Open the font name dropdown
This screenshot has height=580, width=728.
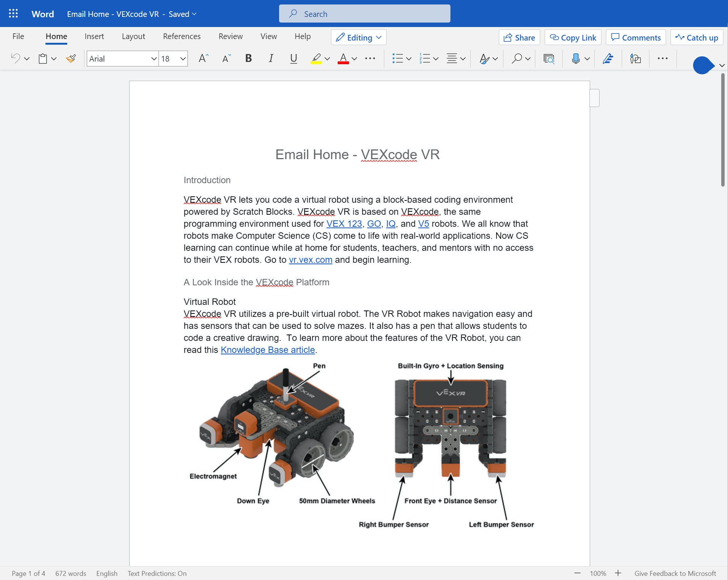click(x=153, y=59)
